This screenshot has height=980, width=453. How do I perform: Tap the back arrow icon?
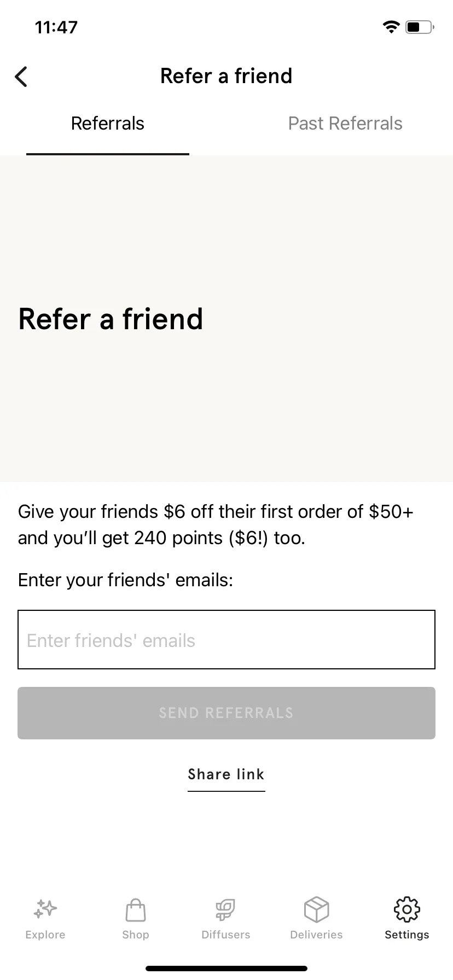(x=21, y=77)
